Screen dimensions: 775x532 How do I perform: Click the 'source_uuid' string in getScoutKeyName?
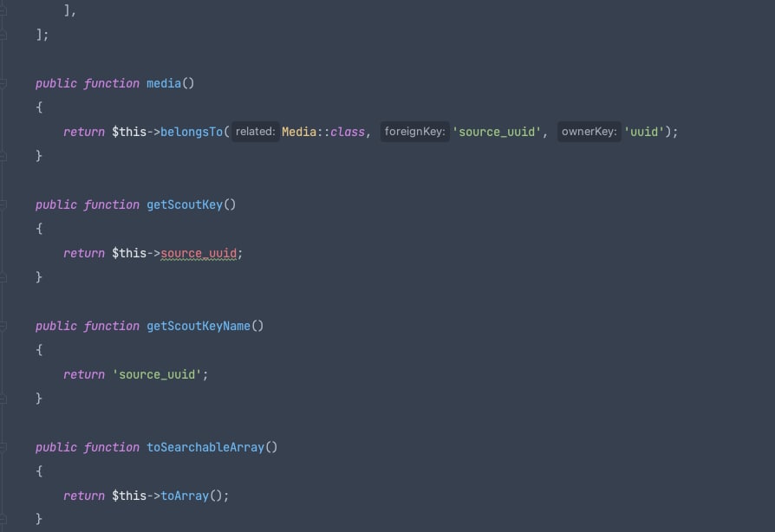(x=157, y=374)
